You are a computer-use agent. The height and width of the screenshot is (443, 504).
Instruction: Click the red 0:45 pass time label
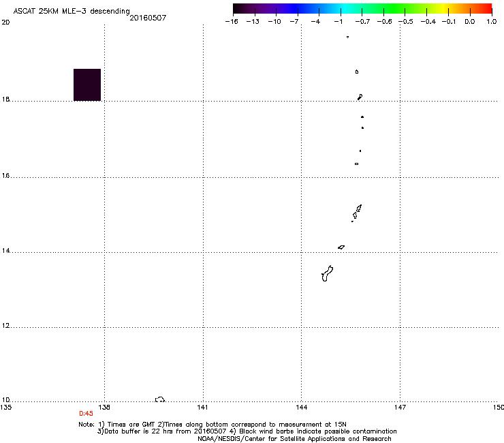[86, 414]
